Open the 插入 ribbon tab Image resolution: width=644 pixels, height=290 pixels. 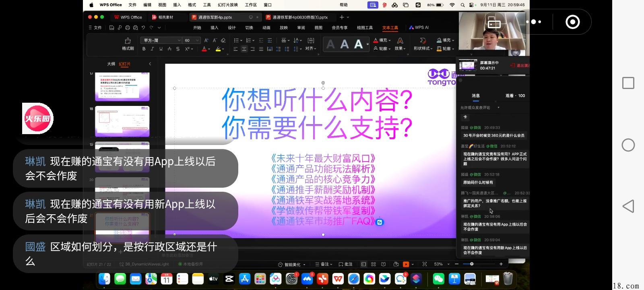click(x=214, y=28)
